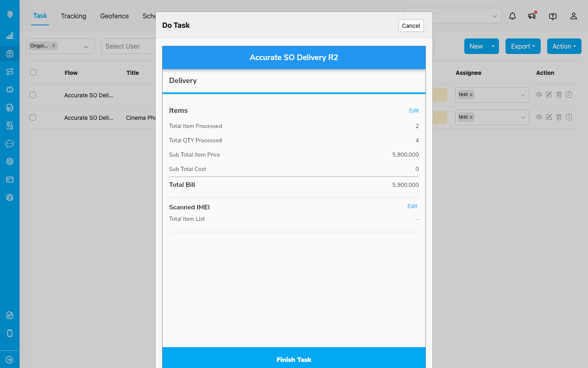This screenshot has width=588, height=368.
Task: Toggle the select-all checkbox in the table header
Action: [x=33, y=72]
